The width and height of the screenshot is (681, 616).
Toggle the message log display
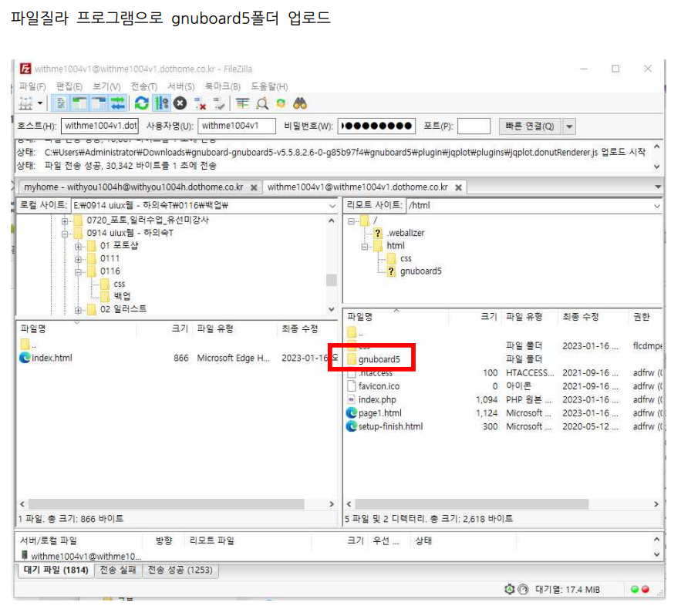(x=61, y=103)
